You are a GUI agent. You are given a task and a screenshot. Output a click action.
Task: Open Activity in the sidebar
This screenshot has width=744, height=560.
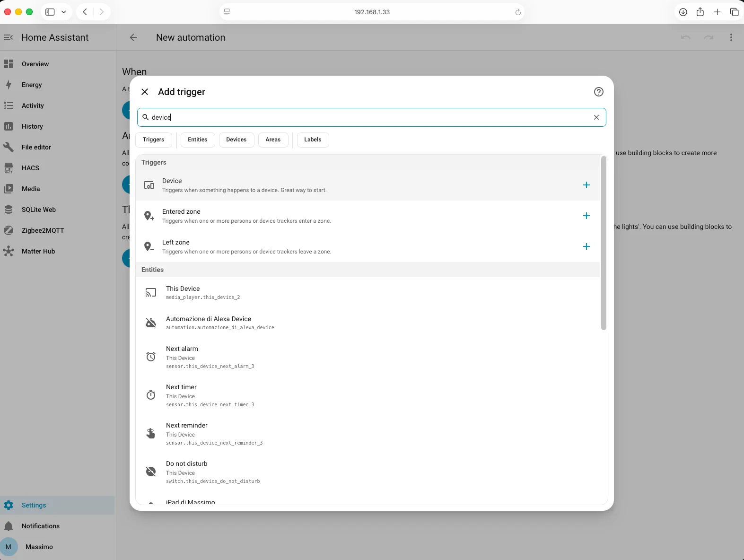point(57,105)
